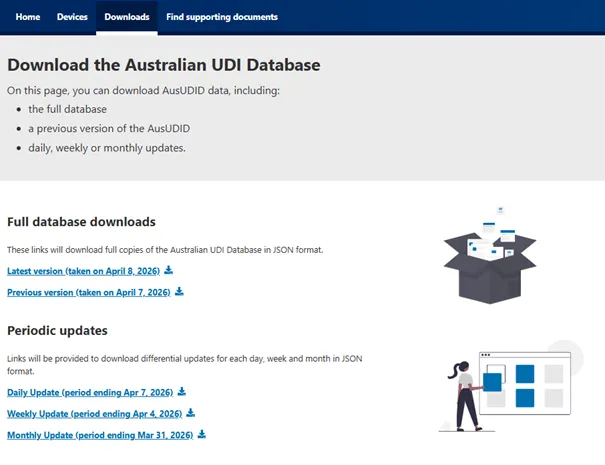Click 'Links will be provided to download' paragraph
This screenshot has height=465, width=605.
pos(184,365)
